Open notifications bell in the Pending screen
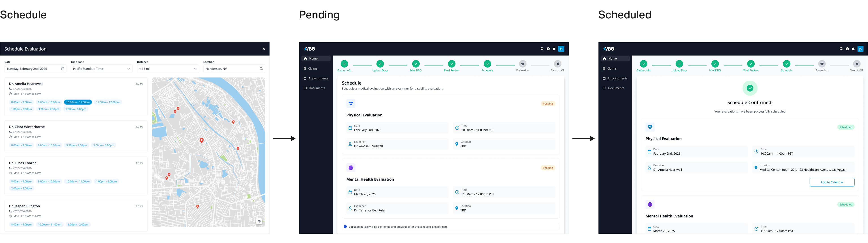The height and width of the screenshot is (243, 868). coord(554,49)
